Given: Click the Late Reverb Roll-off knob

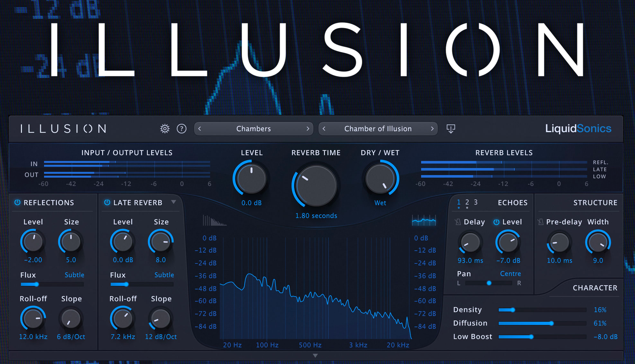Looking at the screenshot, I should click(123, 319).
